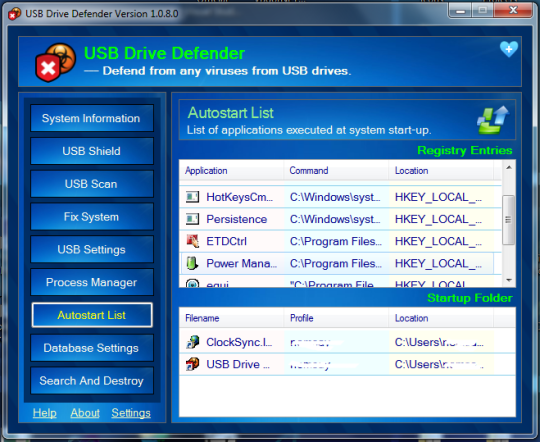Open System Information section
540x442 pixels.
[x=92, y=118]
